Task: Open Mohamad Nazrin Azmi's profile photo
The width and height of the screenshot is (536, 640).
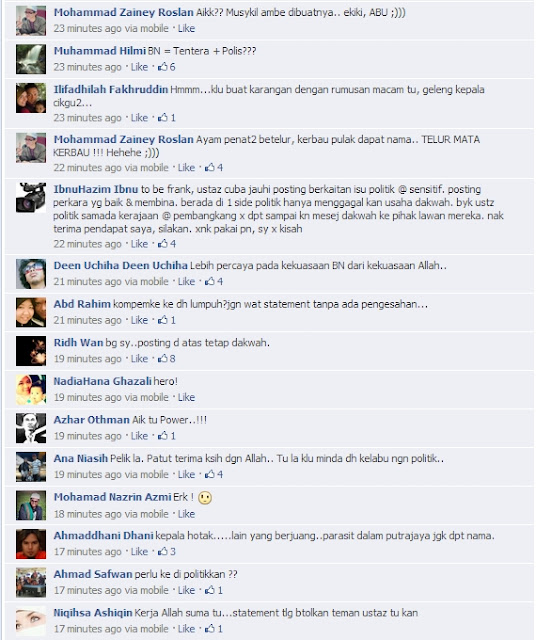Action: click(31, 505)
